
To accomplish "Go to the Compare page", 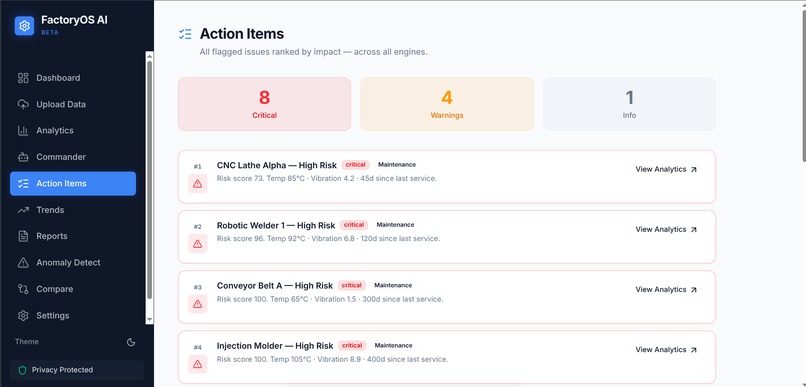I will click(x=73, y=289).
